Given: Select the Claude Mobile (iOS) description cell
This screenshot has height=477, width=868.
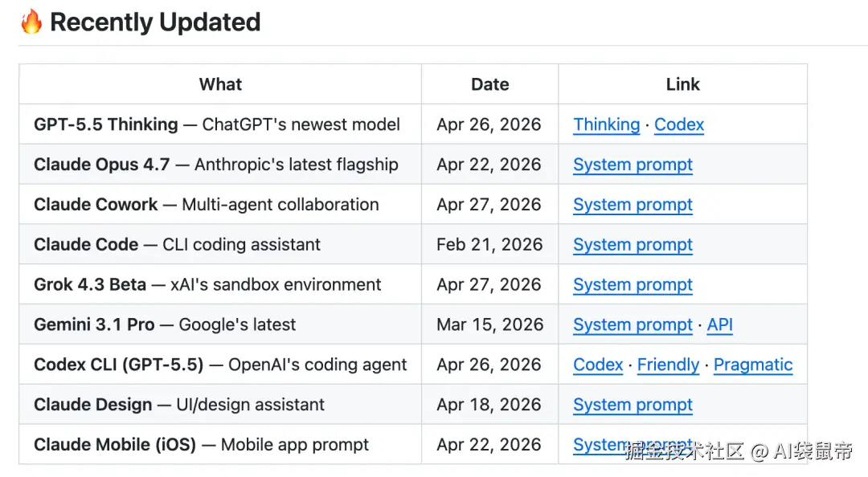Looking at the screenshot, I should pyautogui.click(x=220, y=444).
